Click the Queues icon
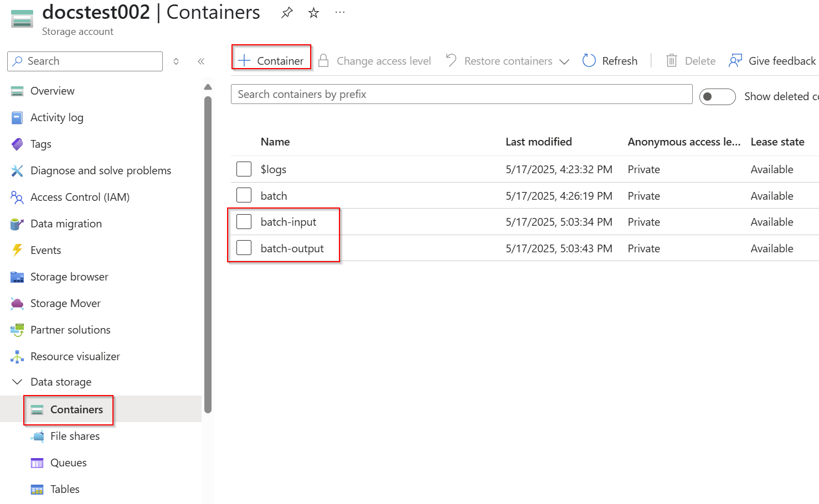Screen dimensions: 819x504 coord(37,463)
